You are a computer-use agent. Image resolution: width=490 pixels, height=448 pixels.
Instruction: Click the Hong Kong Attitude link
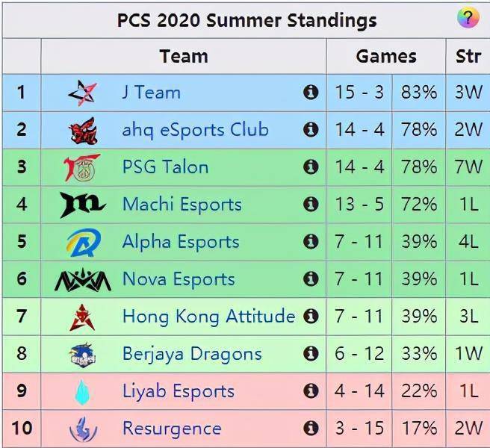tap(208, 317)
